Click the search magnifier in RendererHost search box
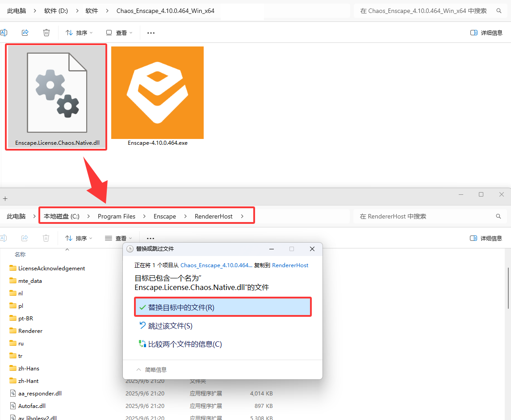The width and height of the screenshot is (511, 420). (x=498, y=216)
